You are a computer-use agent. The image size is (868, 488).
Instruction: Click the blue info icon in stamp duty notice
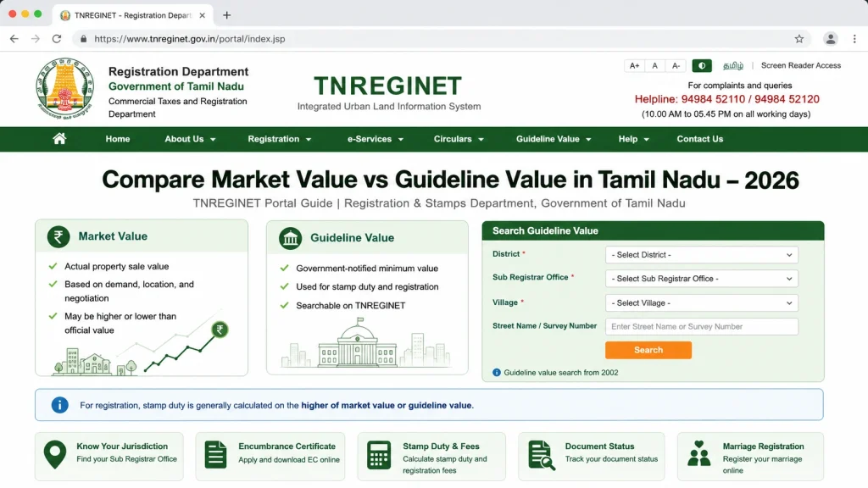pos(60,405)
